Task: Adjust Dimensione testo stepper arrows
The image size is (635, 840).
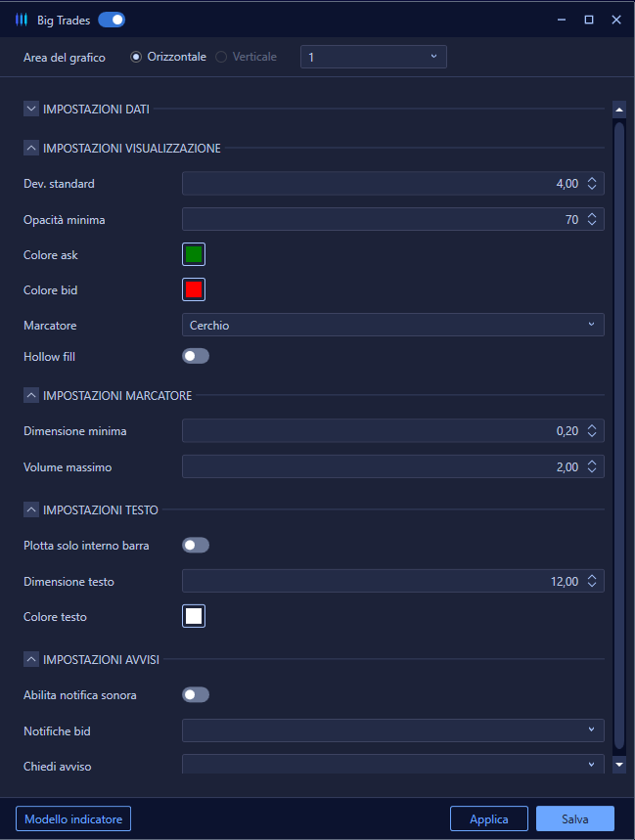Action: coord(592,581)
